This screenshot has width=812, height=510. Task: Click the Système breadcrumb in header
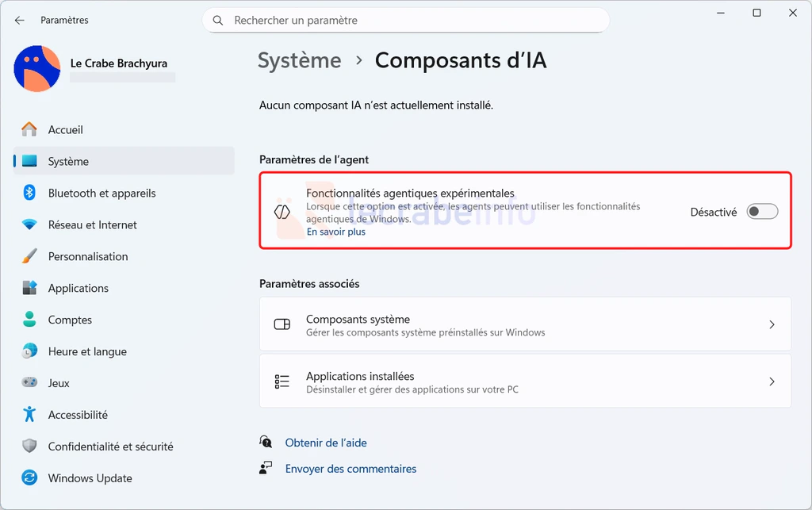pyautogui.click(x=300, y=60)
